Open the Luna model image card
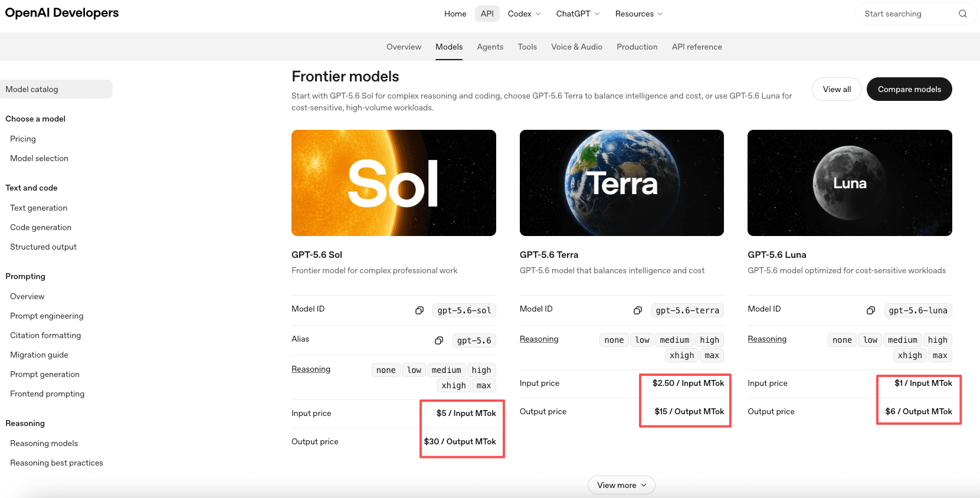Image resolution: width=980 pixels, height=498 pixels. tap(850, 183)
